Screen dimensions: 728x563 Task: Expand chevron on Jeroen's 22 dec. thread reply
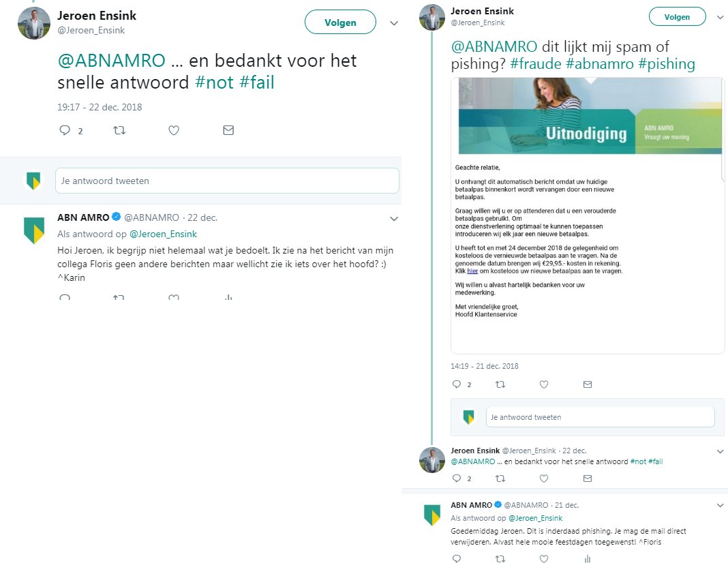click(720, 451)
